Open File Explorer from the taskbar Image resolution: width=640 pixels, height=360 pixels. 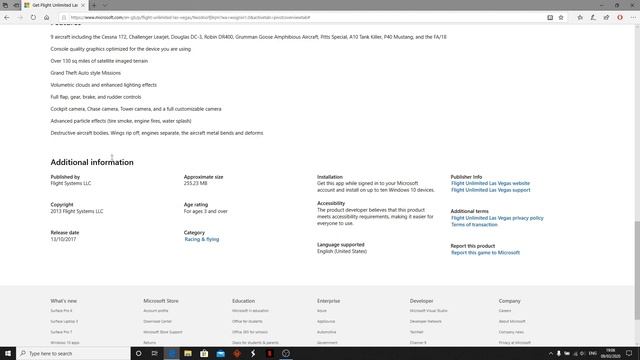click(188, 353)
